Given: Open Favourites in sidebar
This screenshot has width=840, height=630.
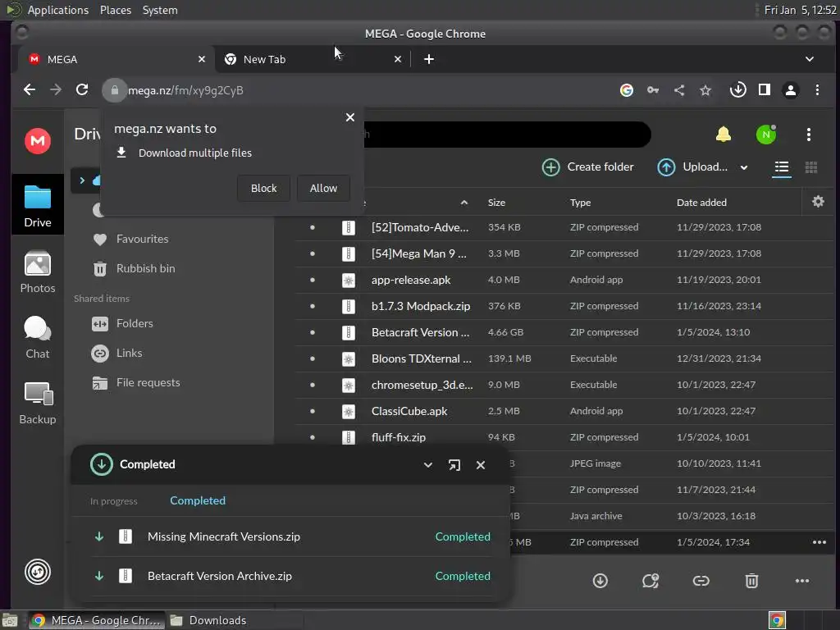Looking at the screenshot, I should pyautogui.click(x=130, y=239).
